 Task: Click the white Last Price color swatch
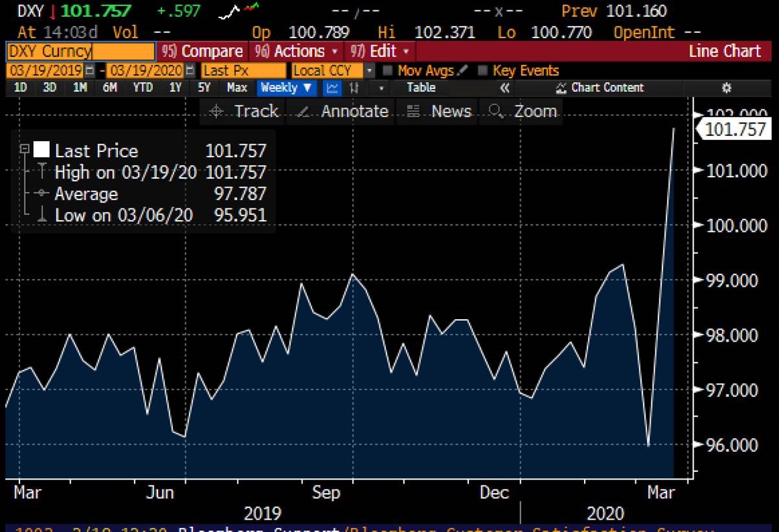pos(41,150)
